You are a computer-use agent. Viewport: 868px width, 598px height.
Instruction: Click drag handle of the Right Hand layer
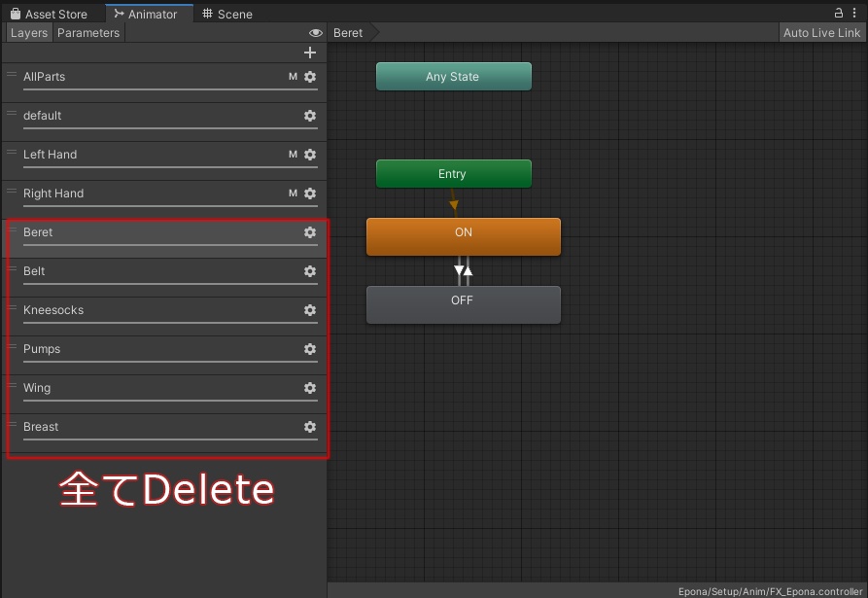click(x=12, y=191)
